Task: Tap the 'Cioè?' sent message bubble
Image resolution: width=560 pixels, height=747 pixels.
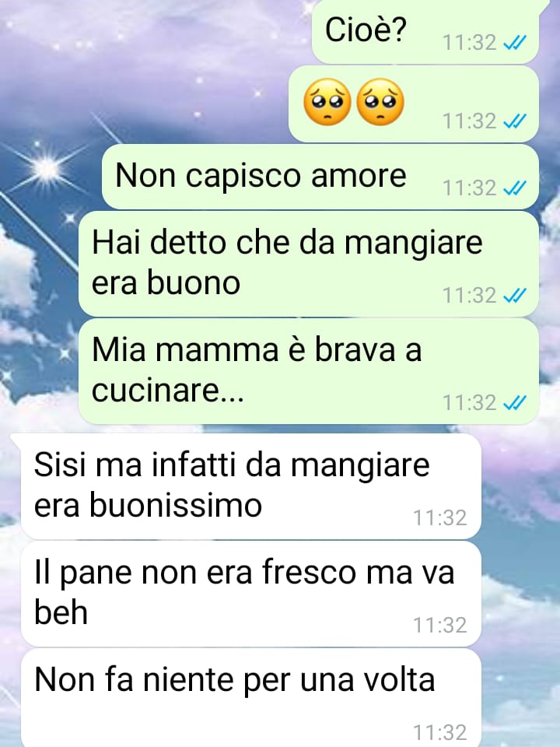Action: (x=425, y=31)
